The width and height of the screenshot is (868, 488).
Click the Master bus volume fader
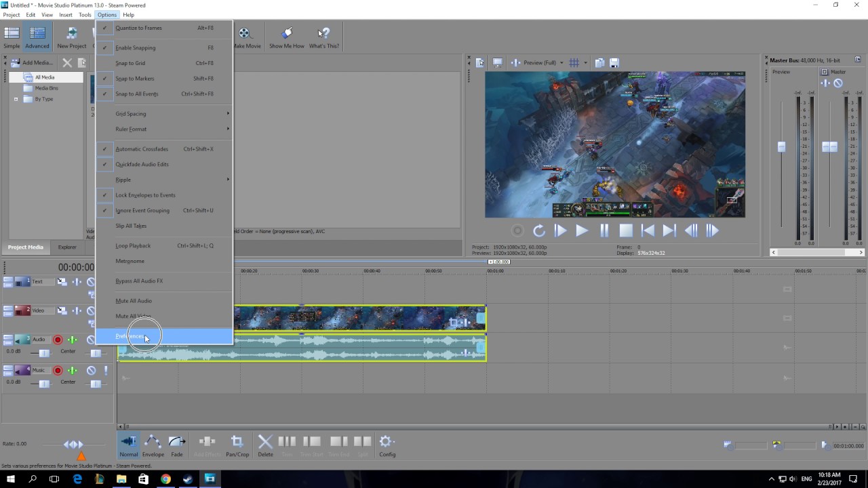pyautogui.click(x=829, y=147)
